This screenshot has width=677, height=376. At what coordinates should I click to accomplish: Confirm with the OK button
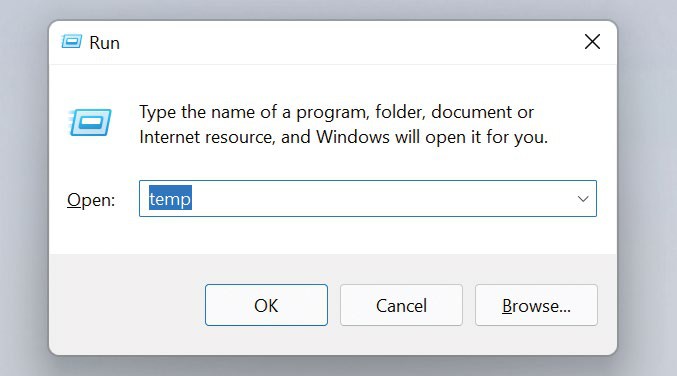[x=266, y=305]
